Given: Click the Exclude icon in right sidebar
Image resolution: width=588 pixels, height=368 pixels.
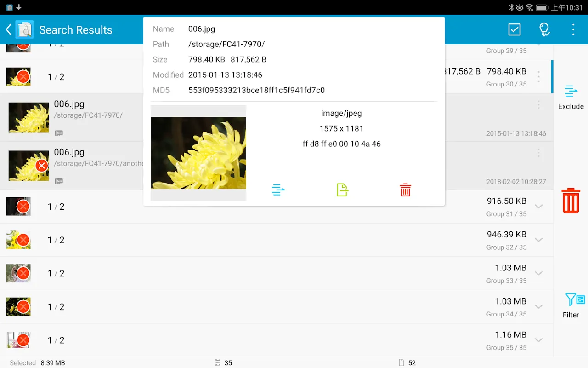Looking at the screenshot, I should click(x=571, y=97).
